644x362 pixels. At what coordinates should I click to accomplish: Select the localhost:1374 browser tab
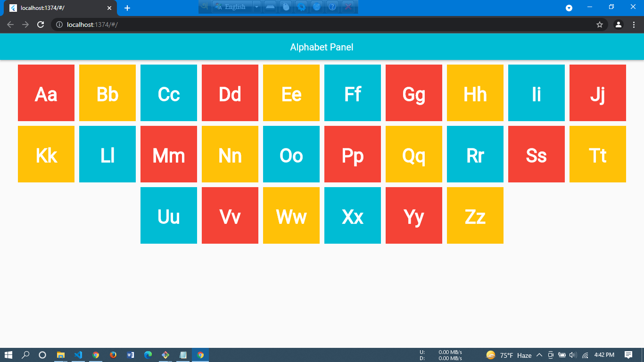57,8
